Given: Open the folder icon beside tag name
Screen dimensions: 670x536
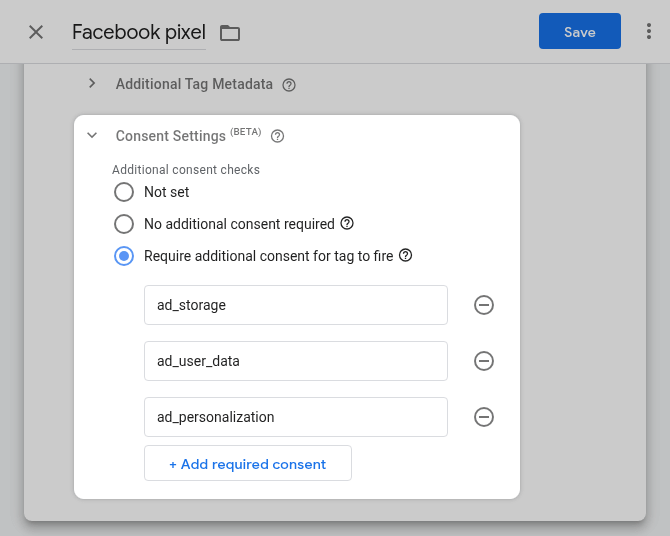Looking at the screenshot, I should [x=230, y=33].
